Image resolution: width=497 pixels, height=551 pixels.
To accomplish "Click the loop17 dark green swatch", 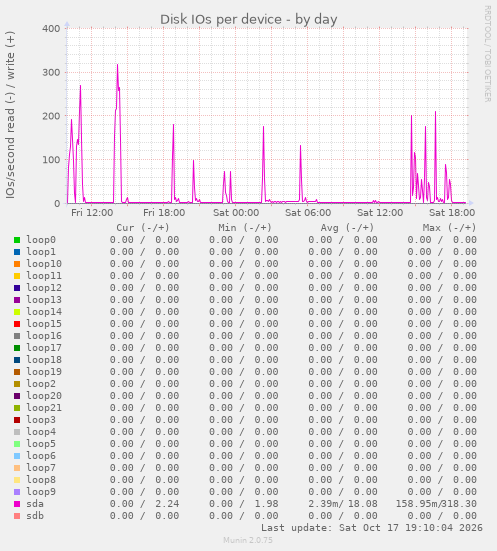I will click(17, 348).
